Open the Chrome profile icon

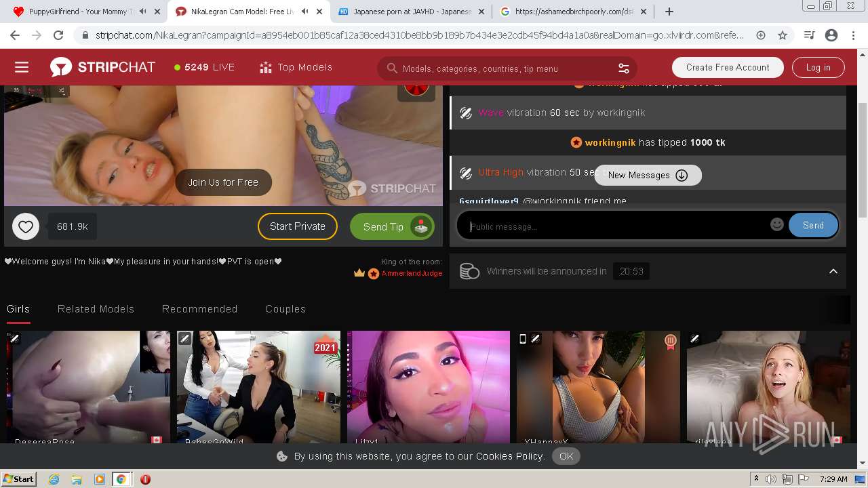[831, 35]
